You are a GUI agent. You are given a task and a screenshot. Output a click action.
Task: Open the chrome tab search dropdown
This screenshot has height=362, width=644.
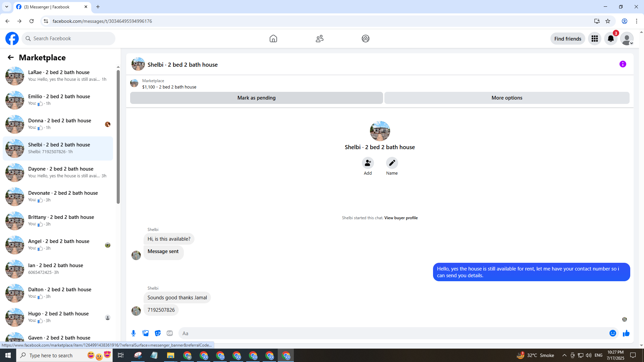[7, 7]
